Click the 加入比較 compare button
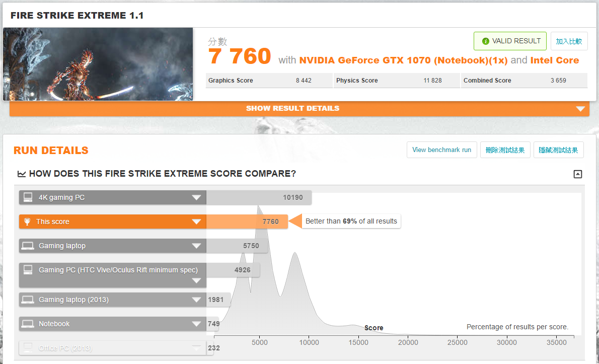 pyautogui.click(x=569, y=41)
